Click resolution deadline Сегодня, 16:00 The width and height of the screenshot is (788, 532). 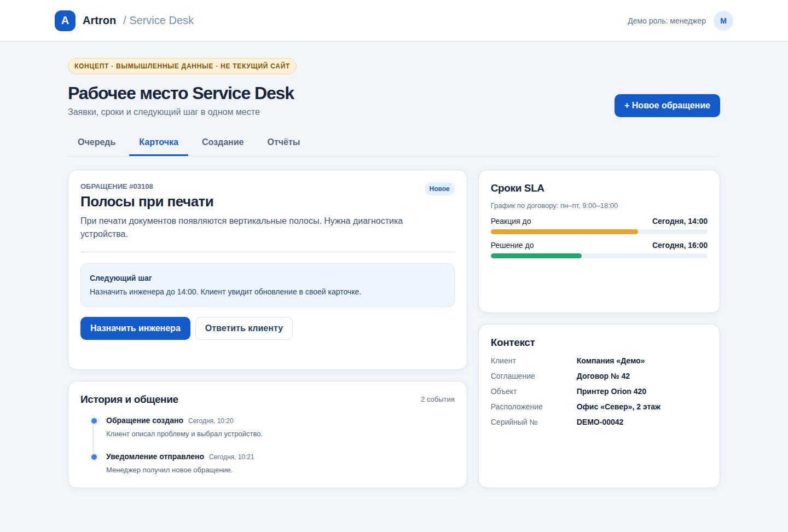coord(680,245)
